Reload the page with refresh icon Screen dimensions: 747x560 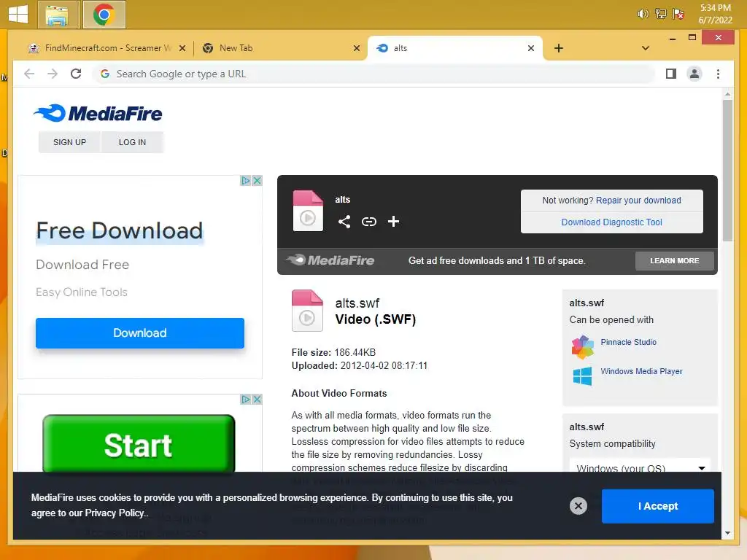(x=76, y=74)
